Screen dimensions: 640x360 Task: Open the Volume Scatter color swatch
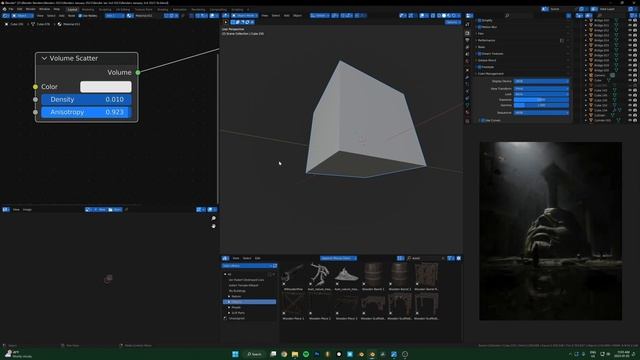pyautogui.click(x=106, y=87)
